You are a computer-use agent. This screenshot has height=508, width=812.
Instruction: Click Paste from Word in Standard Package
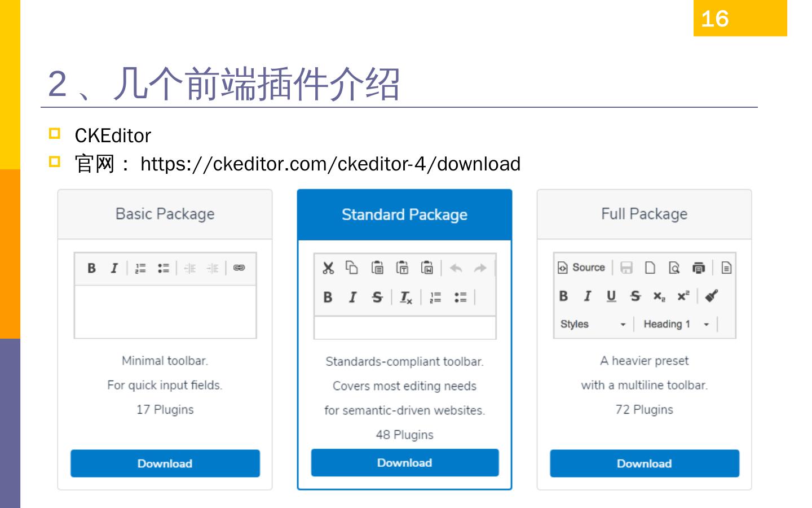point(427,267)
